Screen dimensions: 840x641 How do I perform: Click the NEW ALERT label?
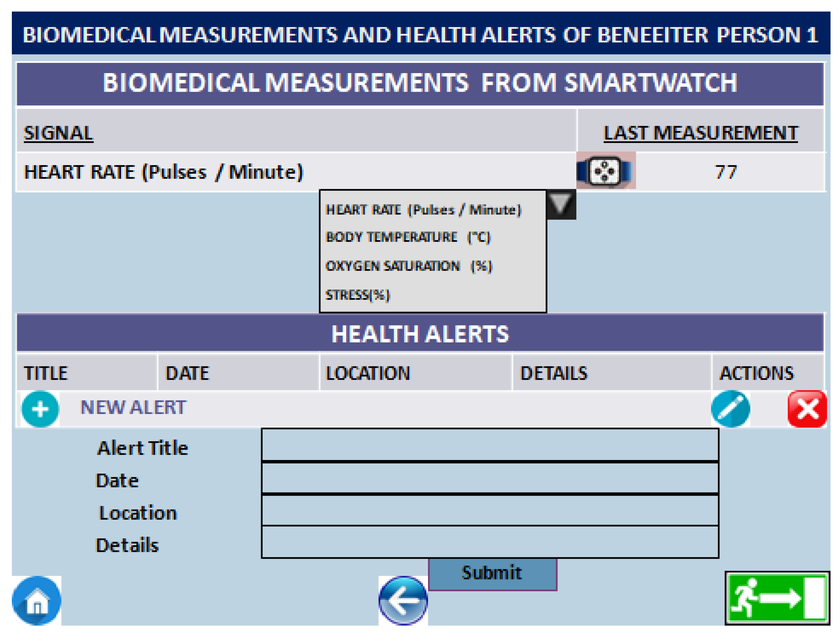click(x=133, y=407)
